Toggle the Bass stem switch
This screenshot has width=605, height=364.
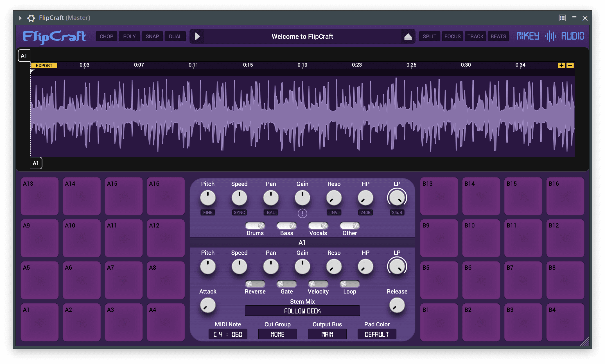(x=286, y=226)
